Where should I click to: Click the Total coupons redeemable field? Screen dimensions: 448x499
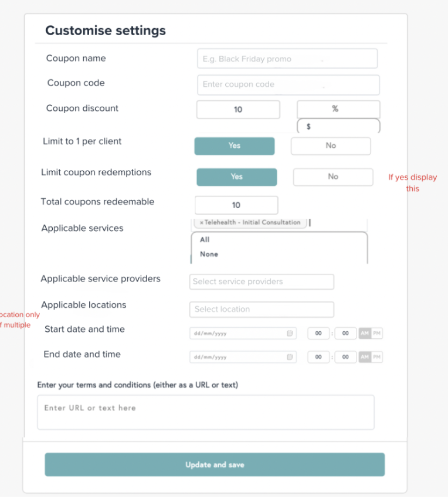point(236,205)
